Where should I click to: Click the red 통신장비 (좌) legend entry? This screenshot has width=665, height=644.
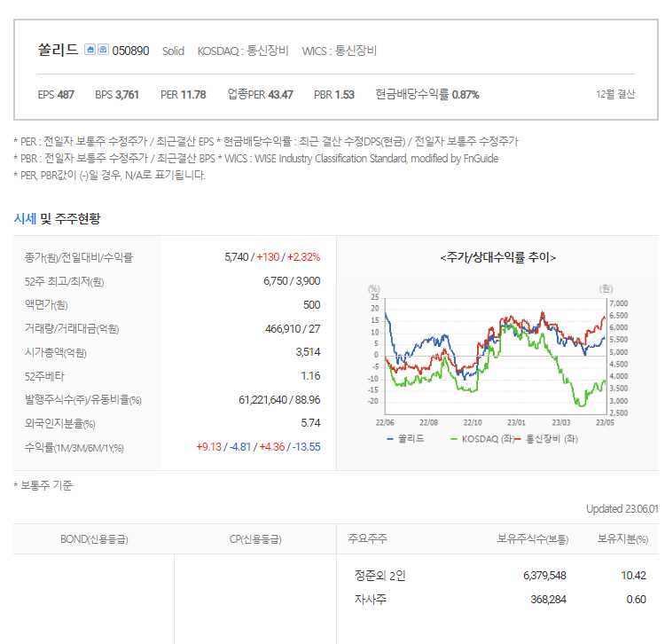point(547,439)
